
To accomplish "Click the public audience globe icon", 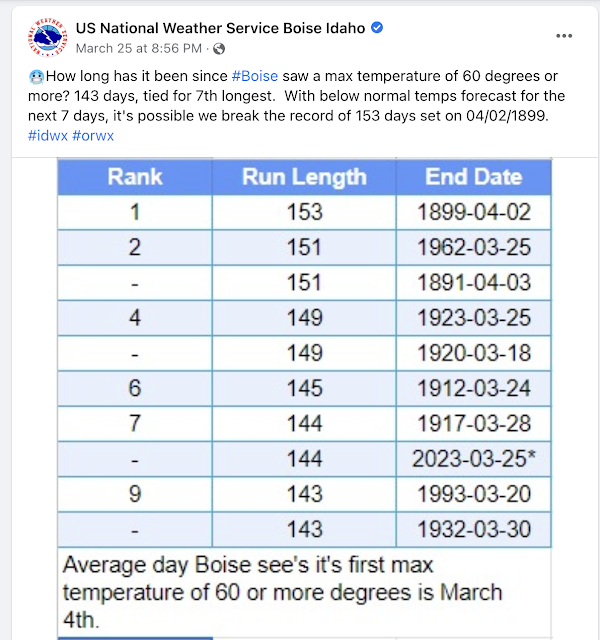I will tap(220, 48).
